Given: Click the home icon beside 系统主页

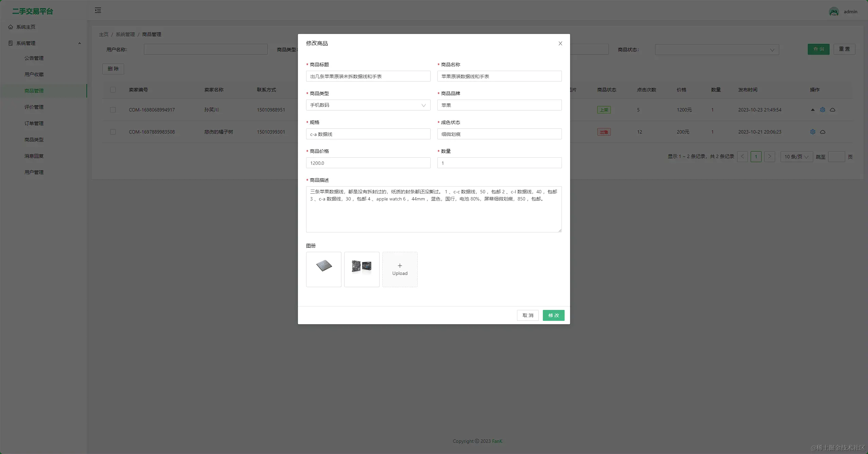Looking at the screenshot, I should 11,27.
